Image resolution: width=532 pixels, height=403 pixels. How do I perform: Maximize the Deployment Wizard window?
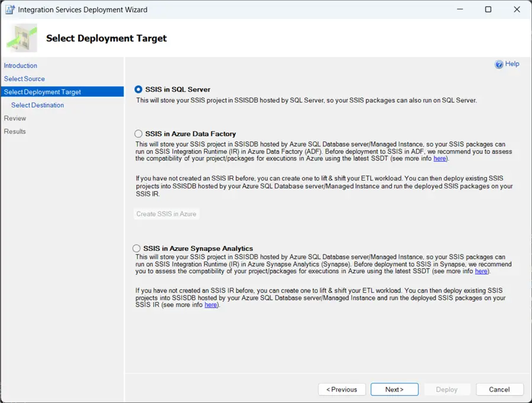(488, 9)
